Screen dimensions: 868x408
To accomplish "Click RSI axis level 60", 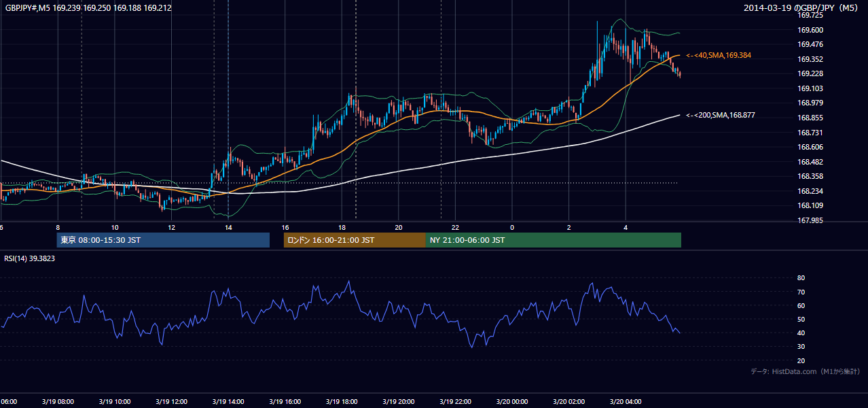I will tap(801, 306).
